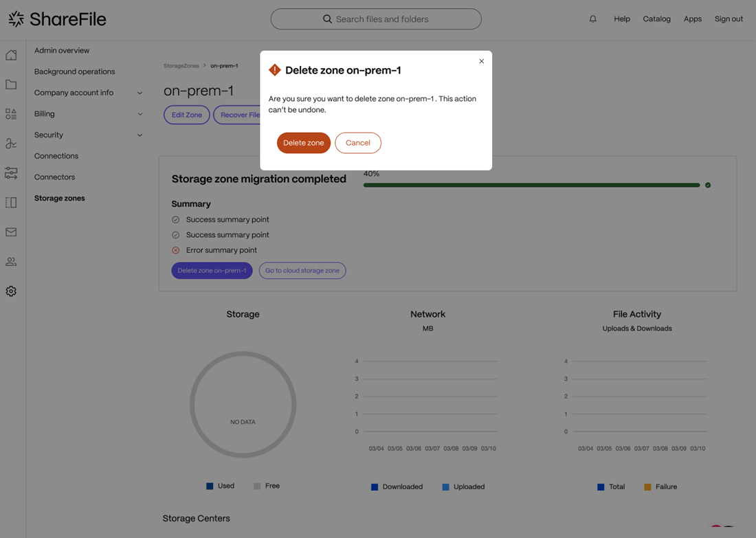
Task: Click the magnifier icon in search bar
Action: coord(327,19)
